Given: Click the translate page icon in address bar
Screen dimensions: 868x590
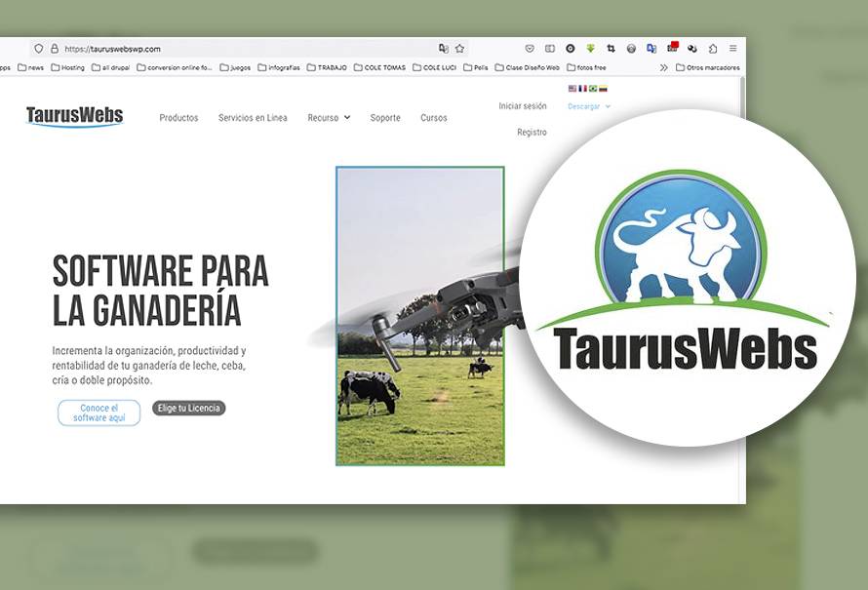Looking at the screenshot, I should coord(444,49).
